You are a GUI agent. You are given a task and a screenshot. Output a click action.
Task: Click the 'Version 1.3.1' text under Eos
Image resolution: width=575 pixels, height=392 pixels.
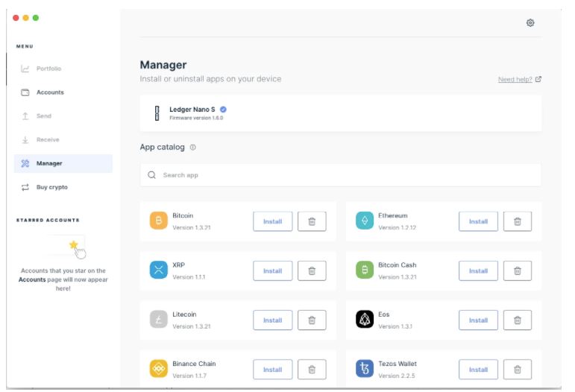tap(395, 326)
